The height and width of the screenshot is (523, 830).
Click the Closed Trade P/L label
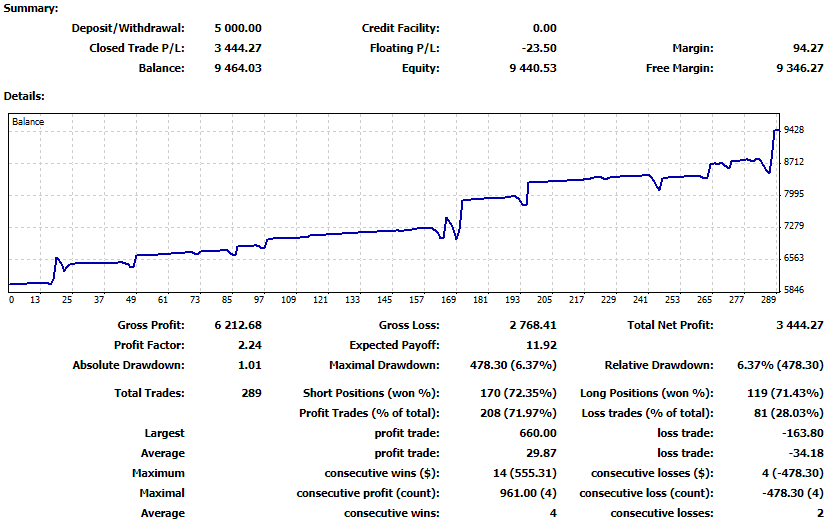[x=137, y=48]
